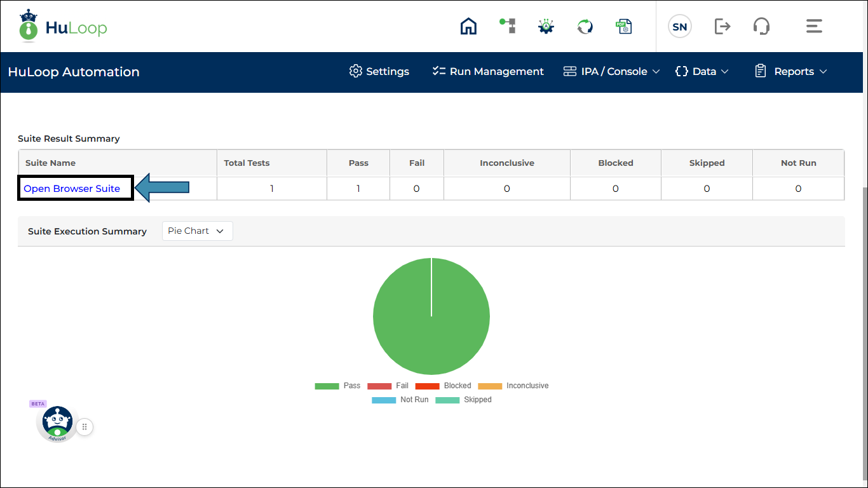The image size is (868, 488).
Task: Open the PDF settings icon
Action: 624,27
